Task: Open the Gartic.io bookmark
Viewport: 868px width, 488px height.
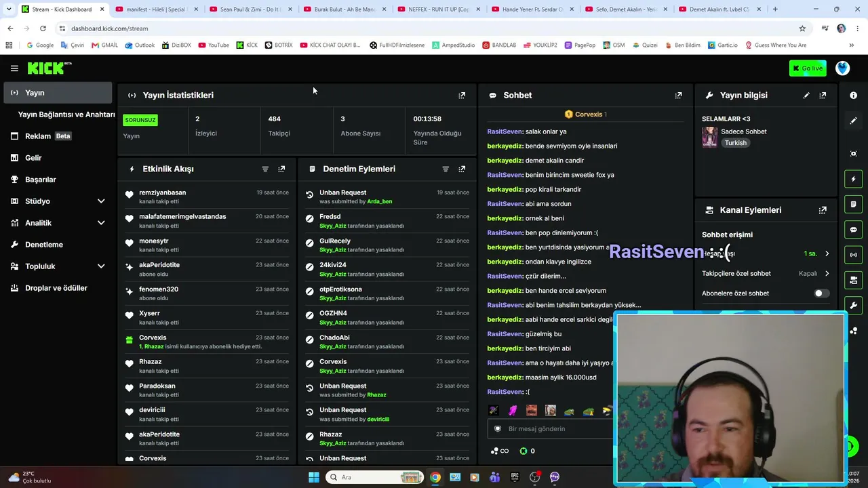Action: 722,45
